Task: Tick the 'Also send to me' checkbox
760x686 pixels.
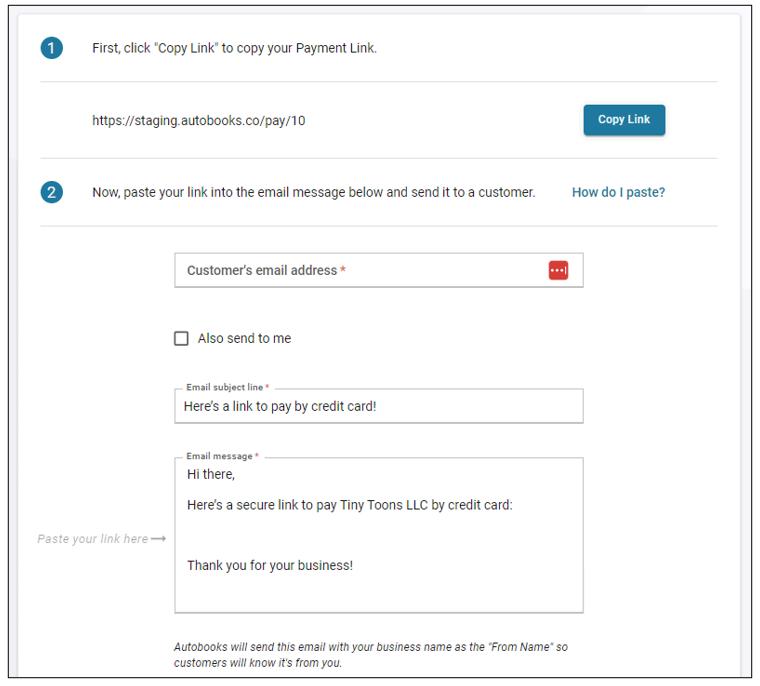Action: point(181,338)
